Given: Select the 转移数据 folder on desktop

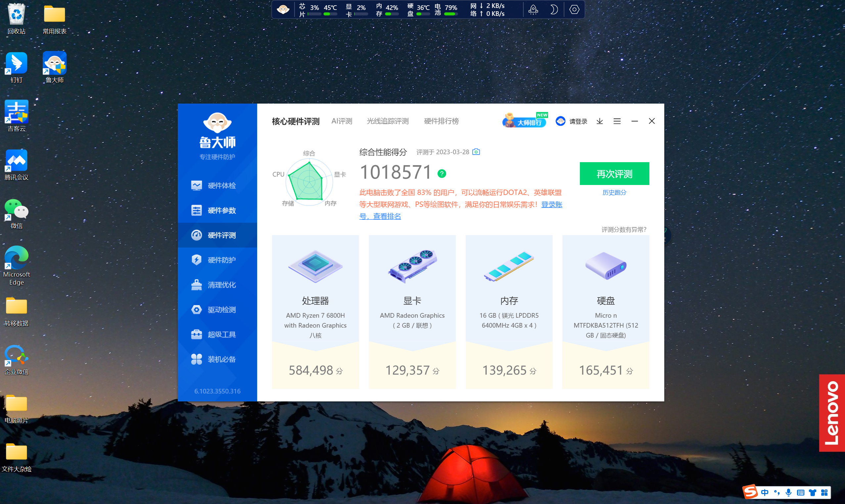Looking at the screenshot, I should coord(16,311).
